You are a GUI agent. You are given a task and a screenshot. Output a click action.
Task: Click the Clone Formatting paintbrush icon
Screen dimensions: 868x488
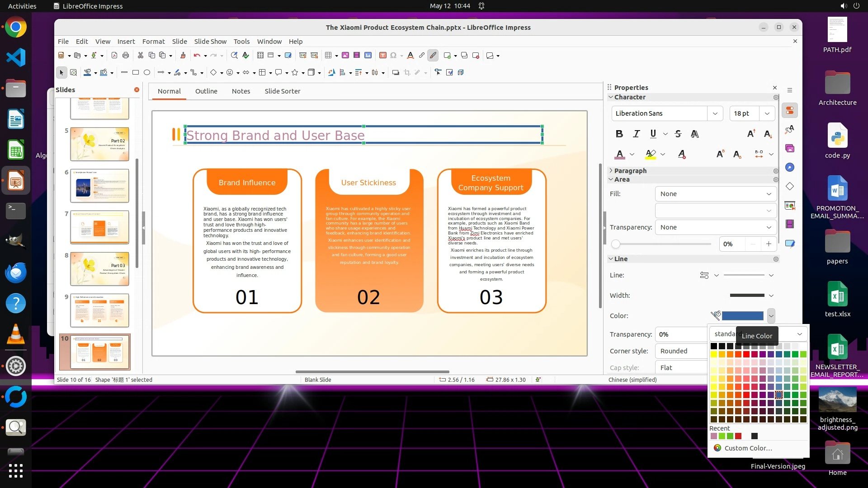pyautogui.click(x=183, y=56)
